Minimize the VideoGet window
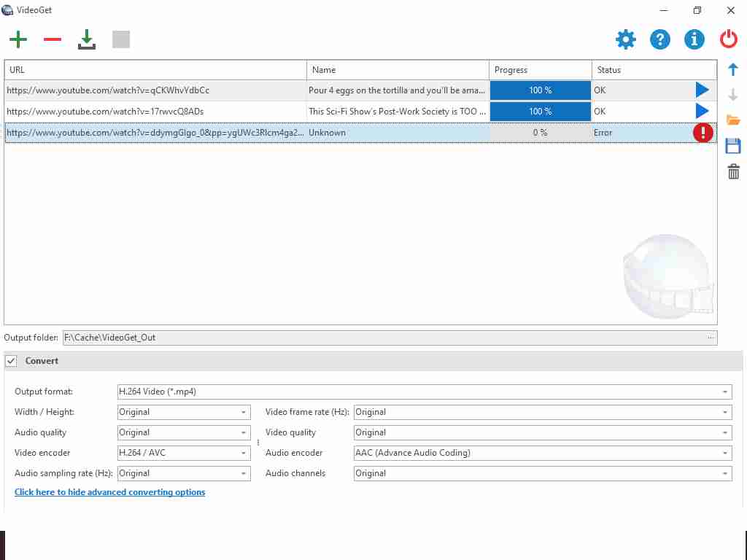The height and width of the screenshot is (560, 747). click(664, 10)
